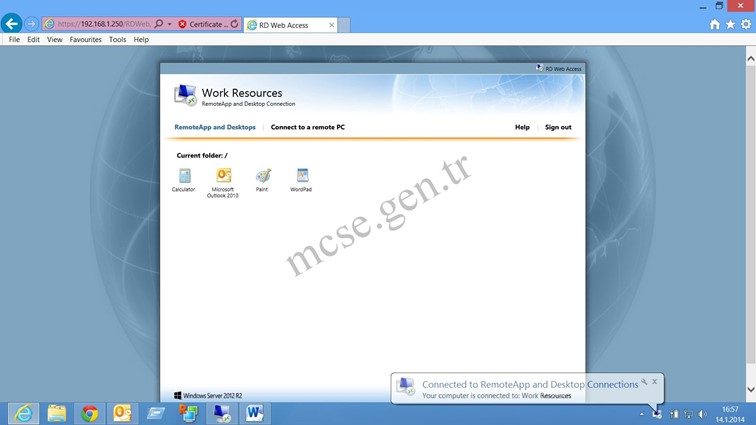Open Google Chrome from the taskbar
Screen dimensions: 756x425
point(89,413)
